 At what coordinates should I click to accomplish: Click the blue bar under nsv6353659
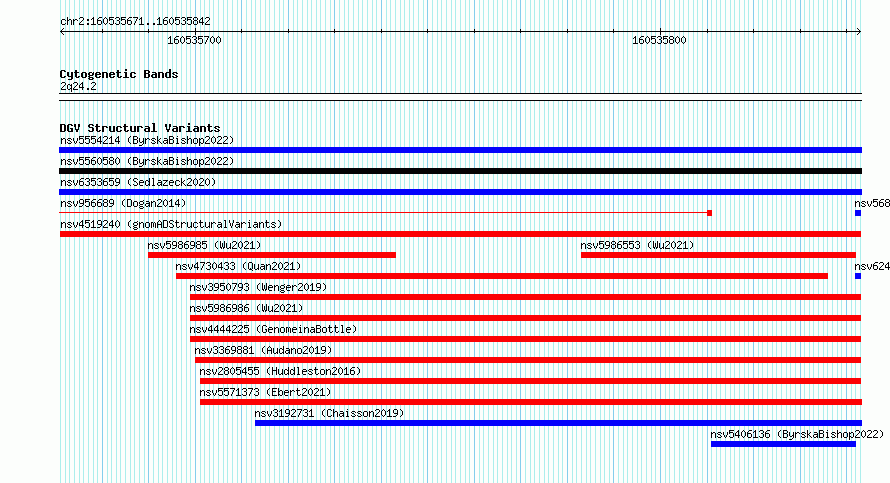coord(460,192)
